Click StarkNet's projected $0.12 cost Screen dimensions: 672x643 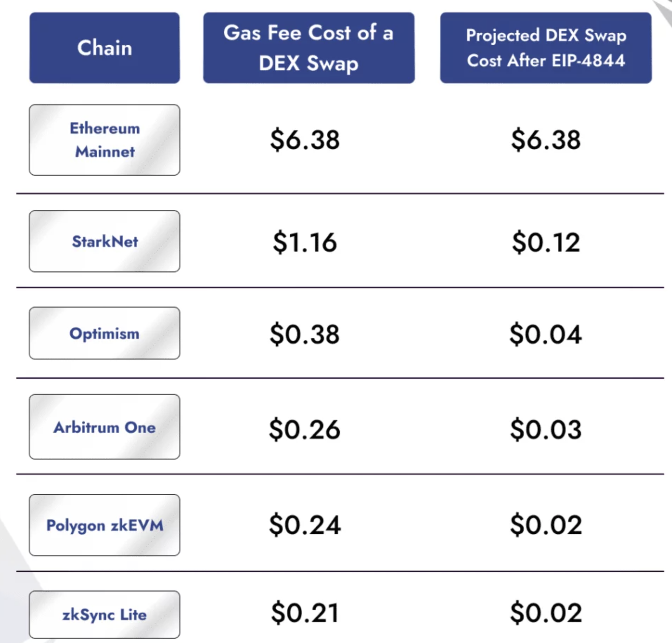tap(546, 242)
